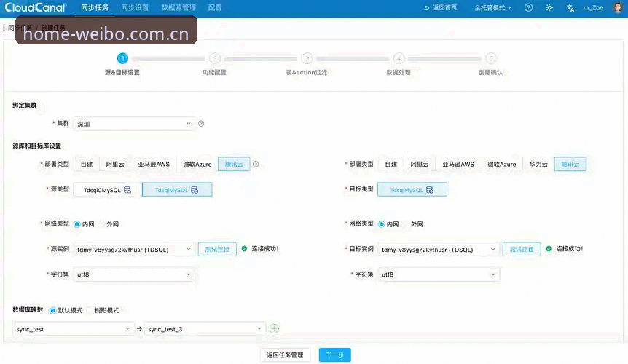628x364 pixels.
Task: Open the 同步设置 tab
Action: click(x=135, y=7)
